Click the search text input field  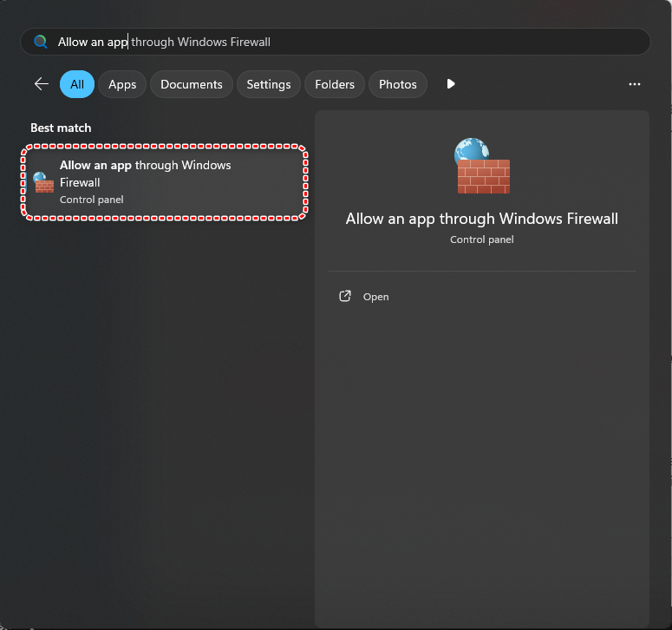click(336, 42)
